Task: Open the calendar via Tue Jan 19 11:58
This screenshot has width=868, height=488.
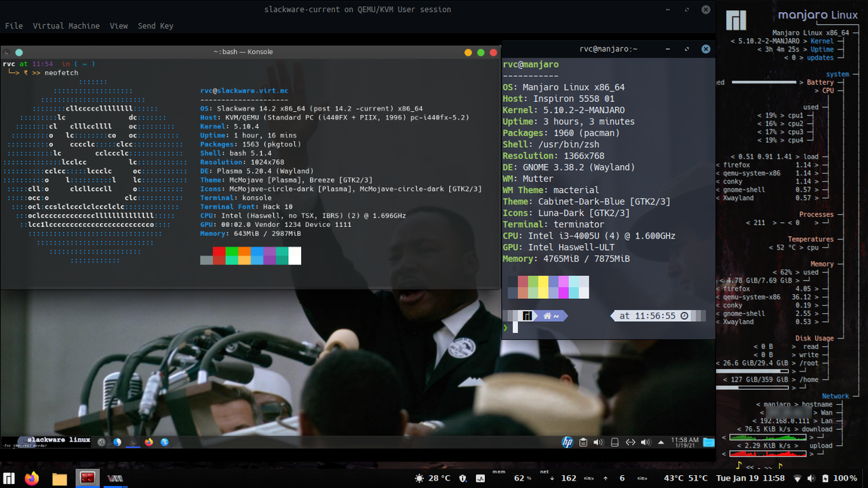Action: (751, 479)
